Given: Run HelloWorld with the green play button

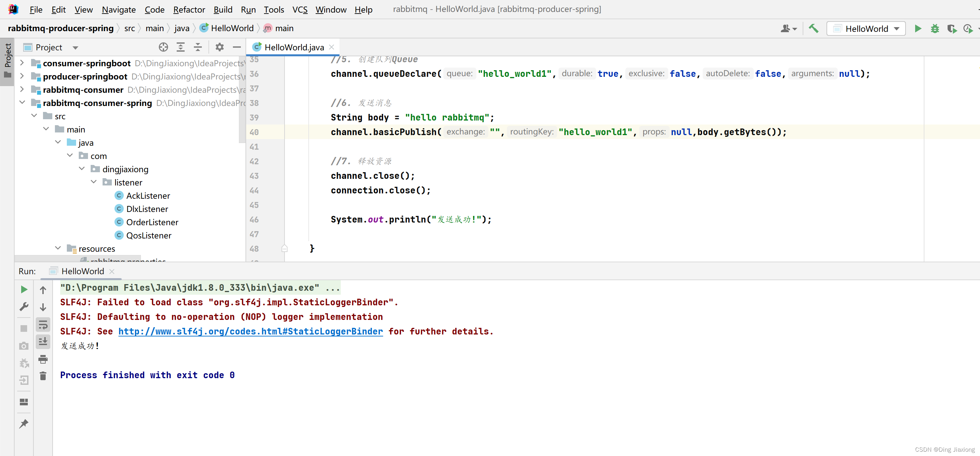Looking at the screenshot, I should pos(917,28).
